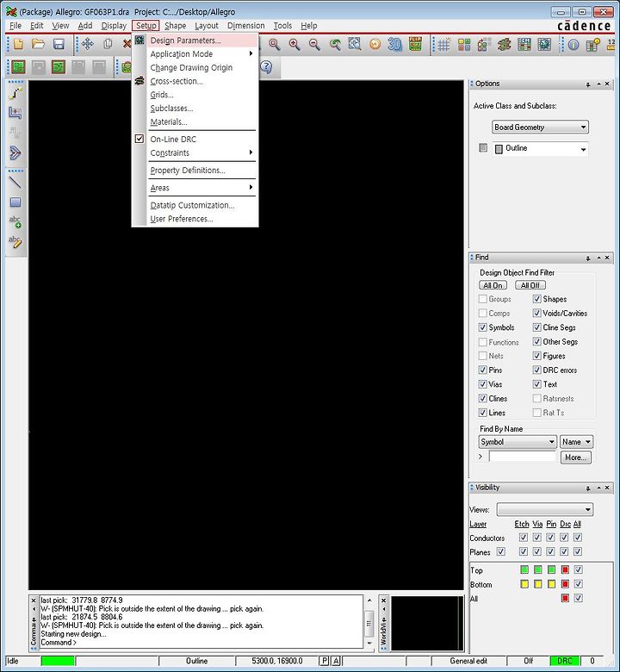
Task: Select the Add Line tool
Action: point(15,182)
